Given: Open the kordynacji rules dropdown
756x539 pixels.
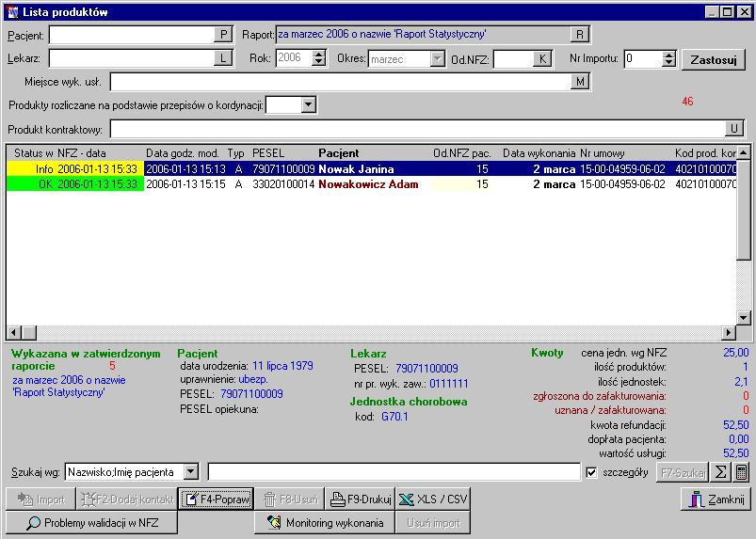Looking at the screenshot, I should coord(309,104).
